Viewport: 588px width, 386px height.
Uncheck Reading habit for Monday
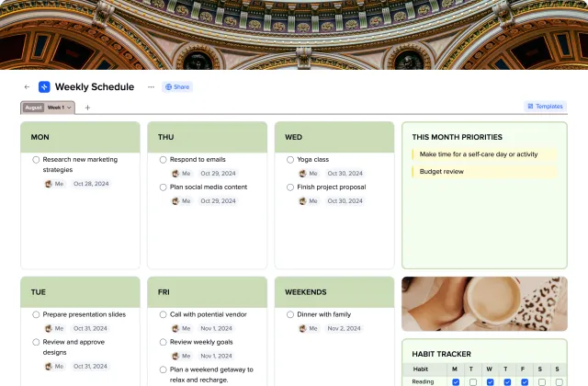pyautogui.click(x=456, y=382)
